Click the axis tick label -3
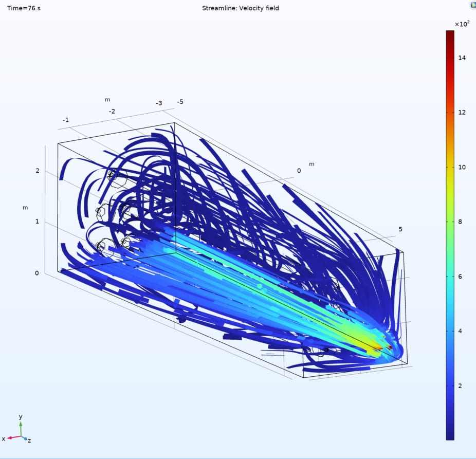The height and width of the screenshot is (459, 476). pos(159,103)
